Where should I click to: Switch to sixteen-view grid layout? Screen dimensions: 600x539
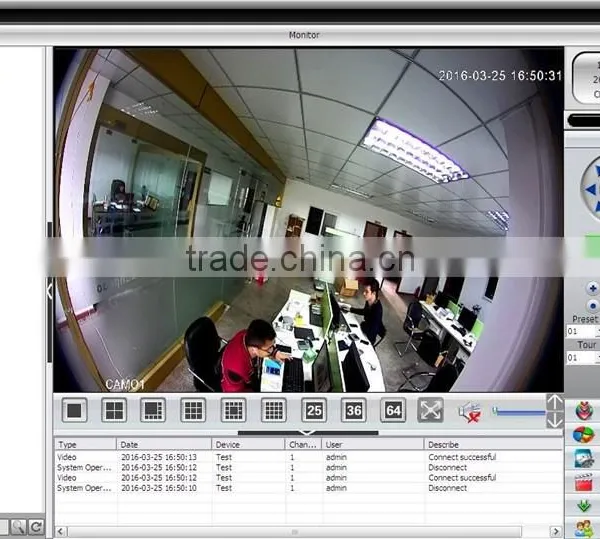274,410
